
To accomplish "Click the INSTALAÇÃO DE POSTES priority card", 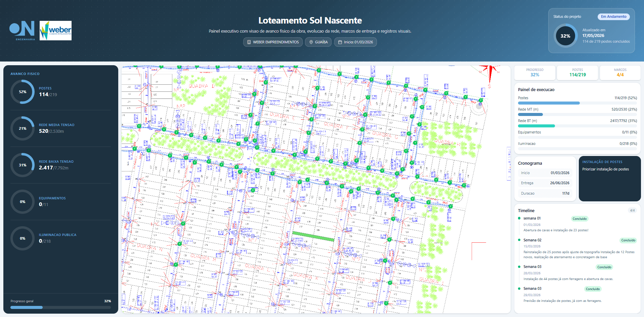I will (610, 179).
